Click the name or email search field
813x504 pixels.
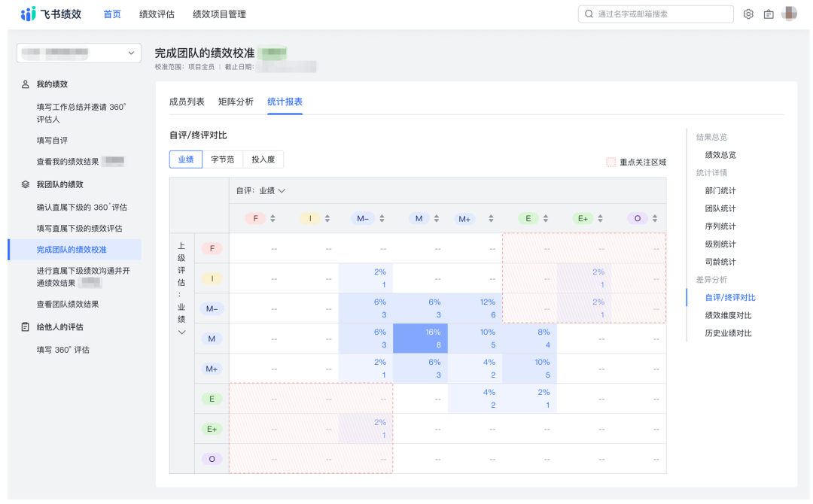655,14
